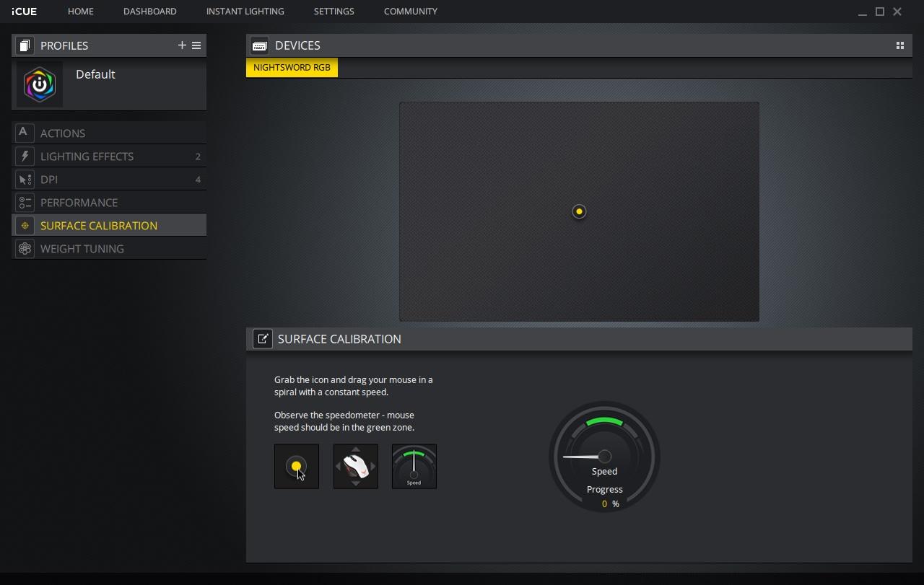924x585 pixels.
Task: Click the yellow dot instruction tile
Action: coord(297,467)
